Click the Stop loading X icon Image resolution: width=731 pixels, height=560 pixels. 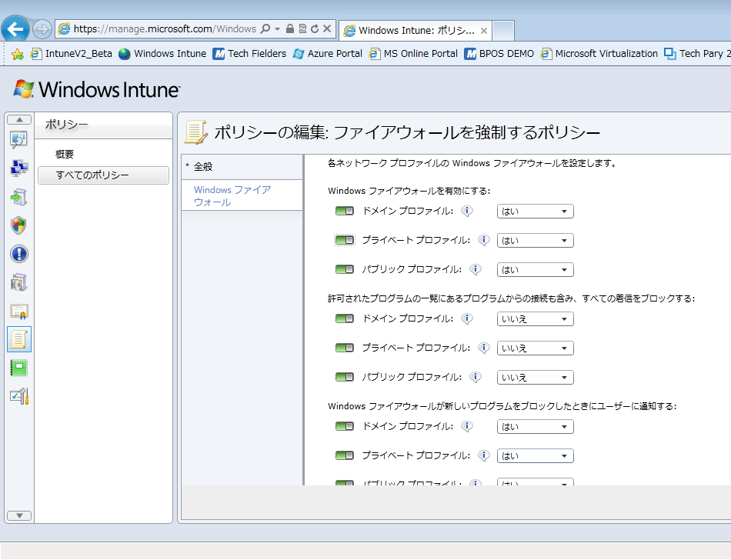tap(327, 29)
